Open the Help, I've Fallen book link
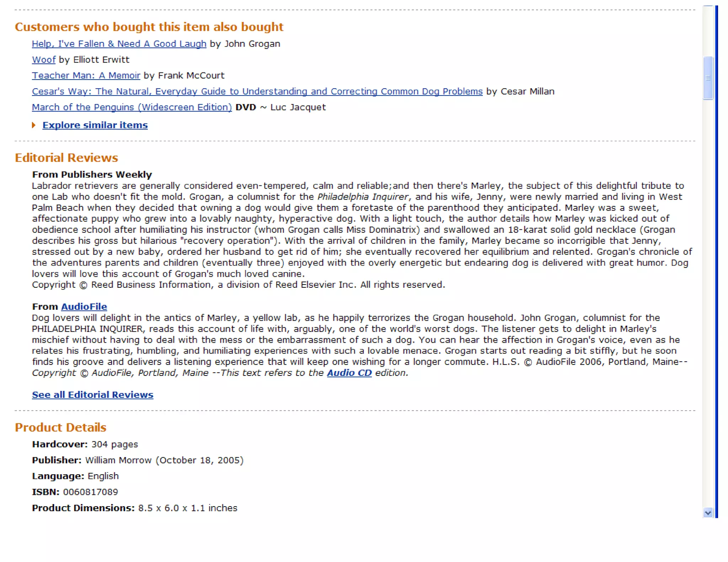The image size is (728, 562). [119, 44]
